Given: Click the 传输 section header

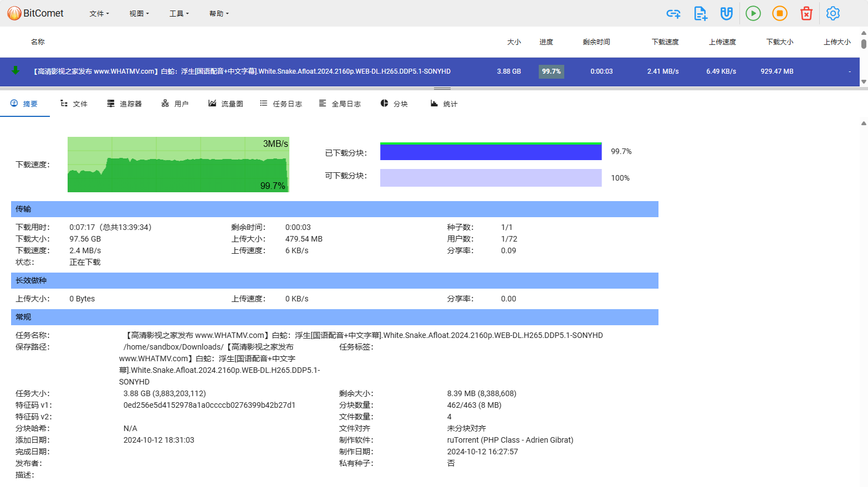Looking at the screenshot, I should (335, 209).
